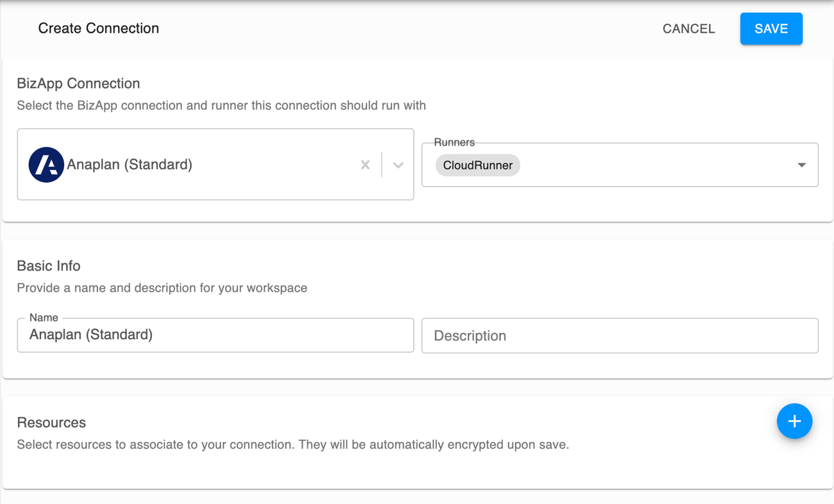This screenshot has width=834, height=504.
Task: Open the BizApp connection dropdown chevron
Action: click(398, 165)
